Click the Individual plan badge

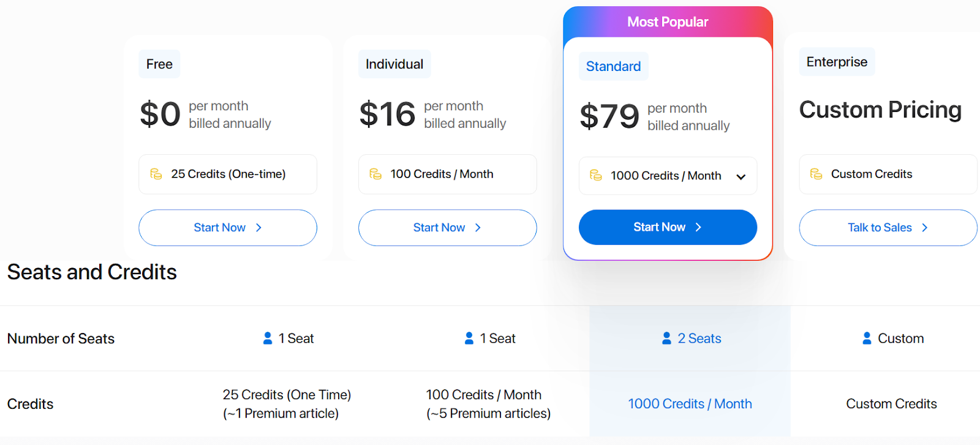tap(394, 64)
